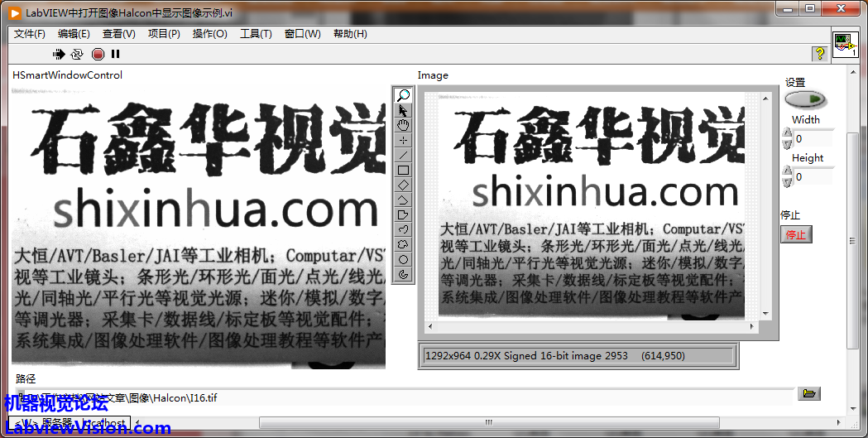Select the Zoom magnifier tool
Screen dimensions: 868x438
(403, 95)
